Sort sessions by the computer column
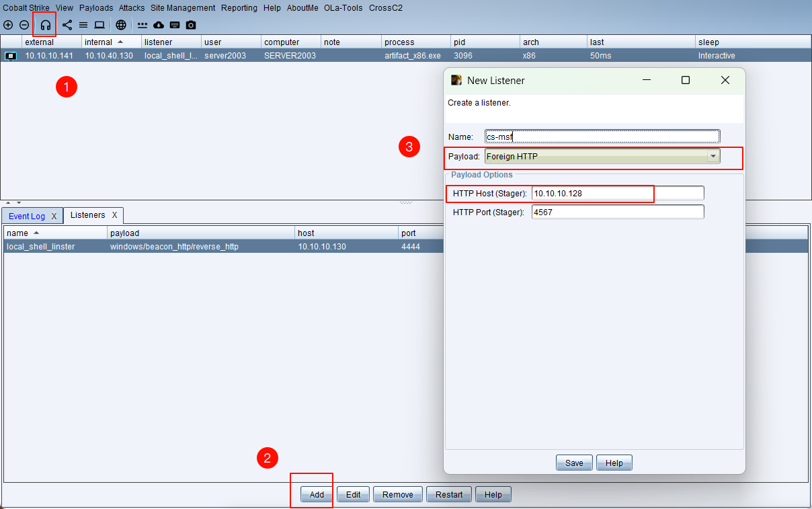The height and width of the screenshot is (509, 812). tap(290, 42)
